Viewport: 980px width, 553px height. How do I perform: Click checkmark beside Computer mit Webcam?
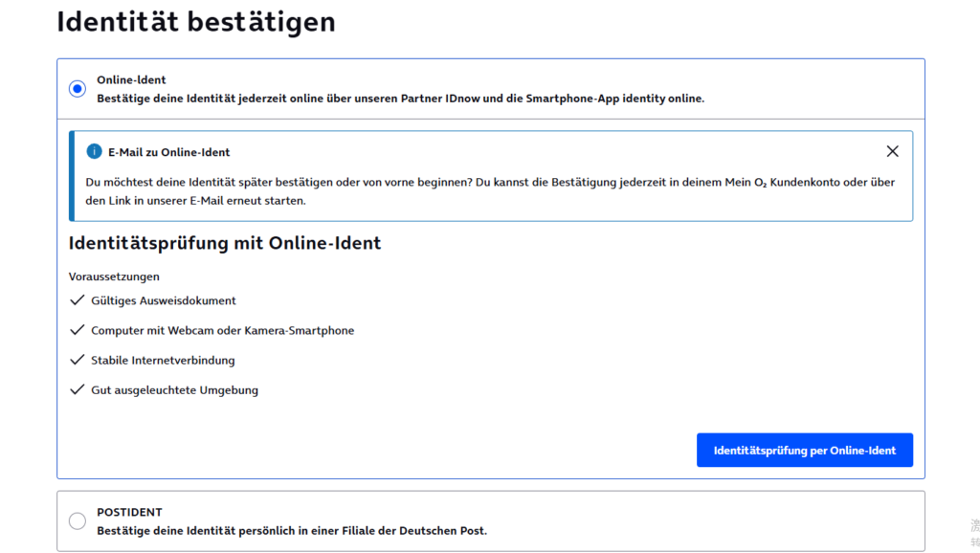point(78,330)
